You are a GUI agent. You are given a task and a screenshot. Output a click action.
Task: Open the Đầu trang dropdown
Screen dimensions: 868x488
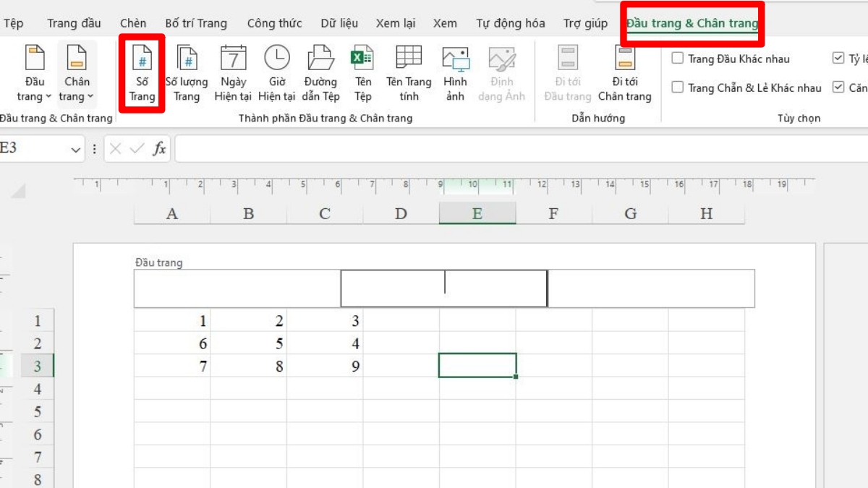coord(34,72)
